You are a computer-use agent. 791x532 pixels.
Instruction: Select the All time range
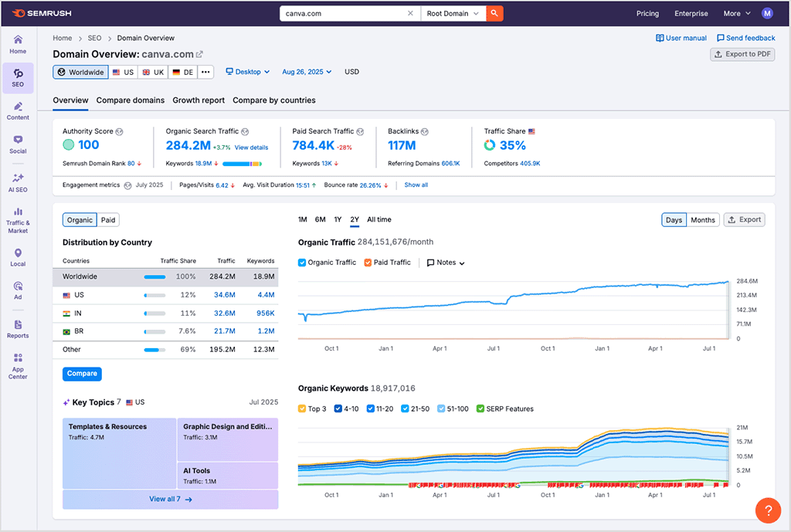pyautogui.click(x=379, y=220)
